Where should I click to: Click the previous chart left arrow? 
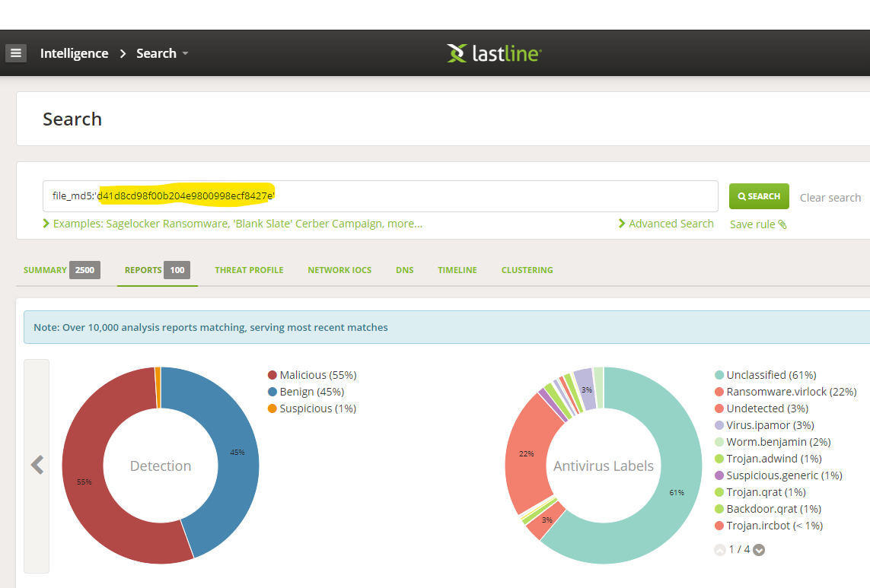(37, 466)
